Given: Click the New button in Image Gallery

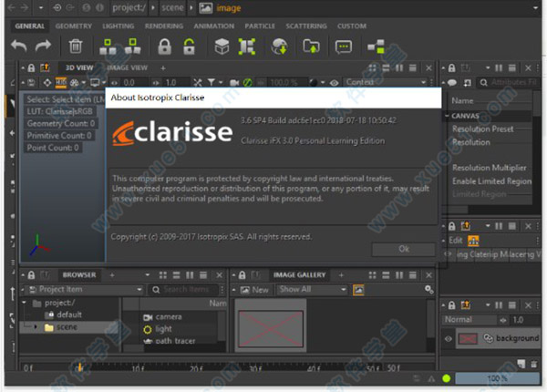Looking at the screenshot, I should tap(254, 289).
